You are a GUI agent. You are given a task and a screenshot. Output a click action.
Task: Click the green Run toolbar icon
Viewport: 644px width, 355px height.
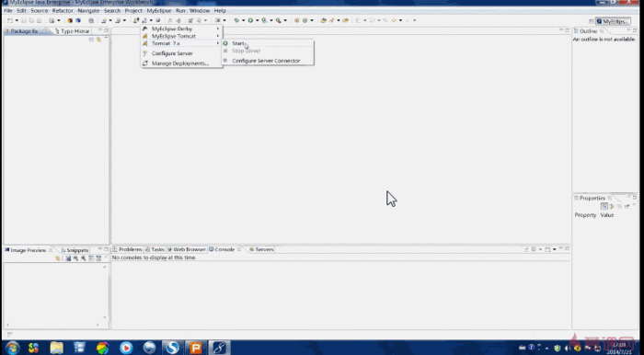point(250,20)
